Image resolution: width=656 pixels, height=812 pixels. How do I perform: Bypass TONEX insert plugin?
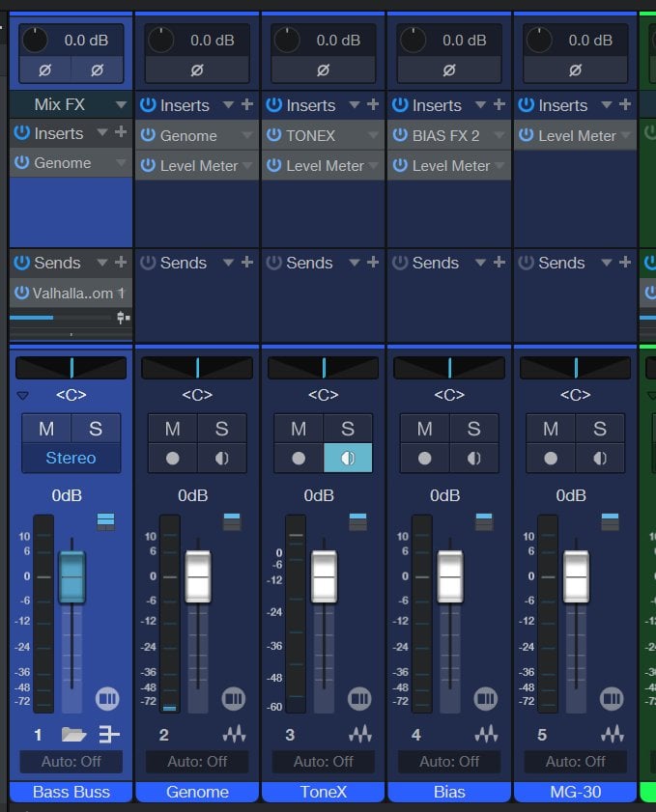pos(273,135)
